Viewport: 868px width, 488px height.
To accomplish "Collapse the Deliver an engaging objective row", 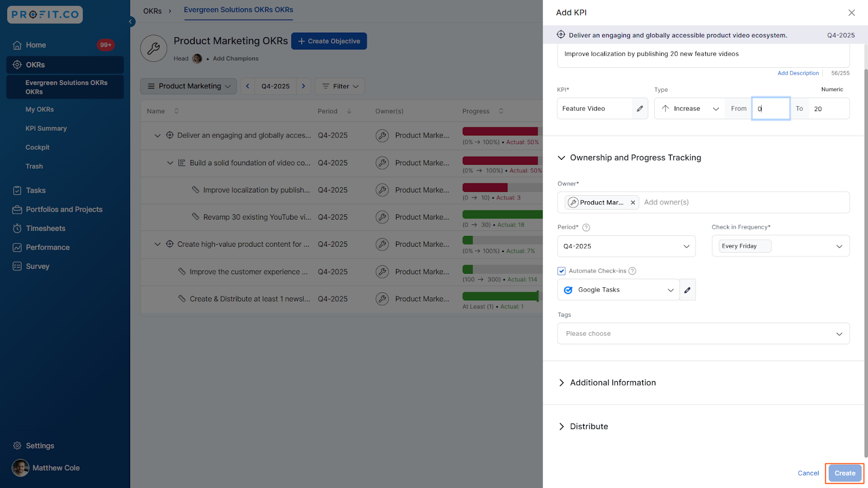I will (x=157, y=136).
